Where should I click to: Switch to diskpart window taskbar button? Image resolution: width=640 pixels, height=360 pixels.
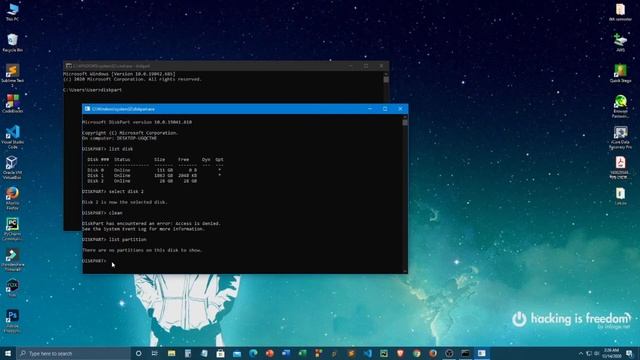(x=482, y=353)
